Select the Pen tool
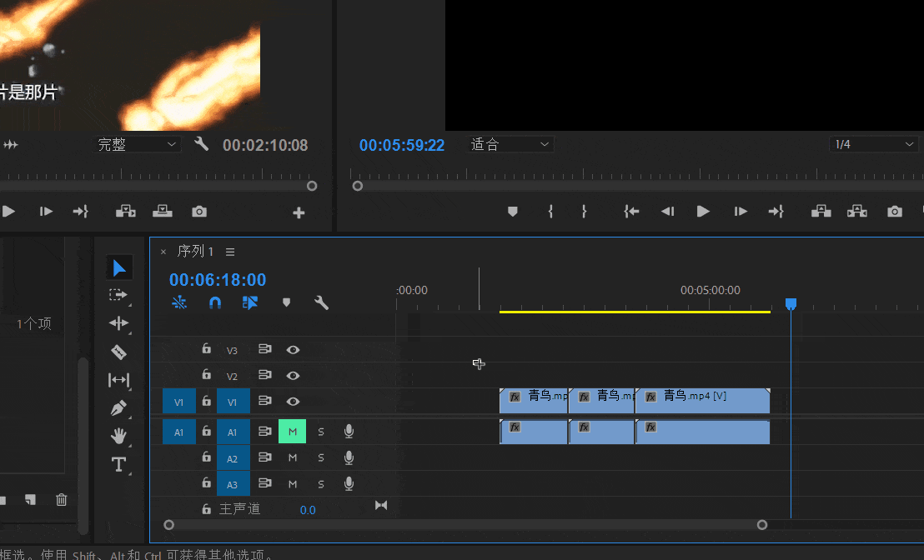The height and width of the screenshot is (560, 924). point(118,408)
